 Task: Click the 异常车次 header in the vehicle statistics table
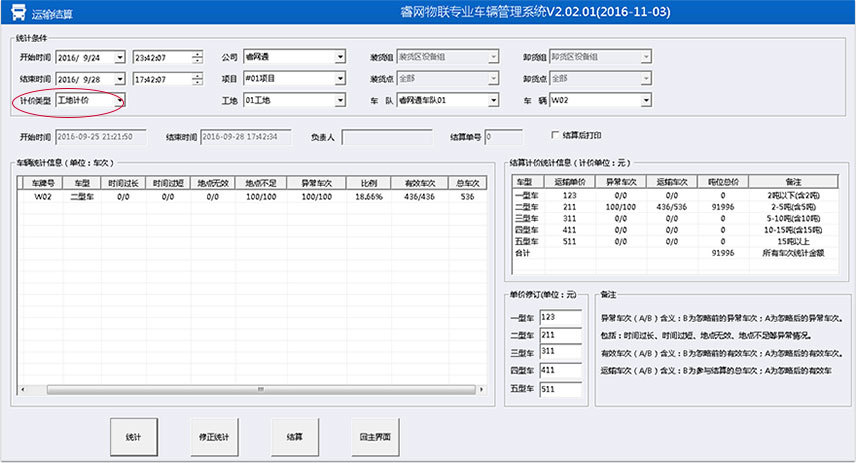coord(317,183)
